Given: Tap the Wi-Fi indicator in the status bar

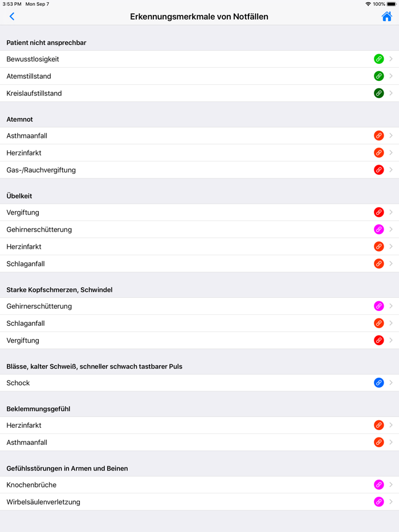Looking at the screenshot, I should pyautogui.click(x=368, y=4).
